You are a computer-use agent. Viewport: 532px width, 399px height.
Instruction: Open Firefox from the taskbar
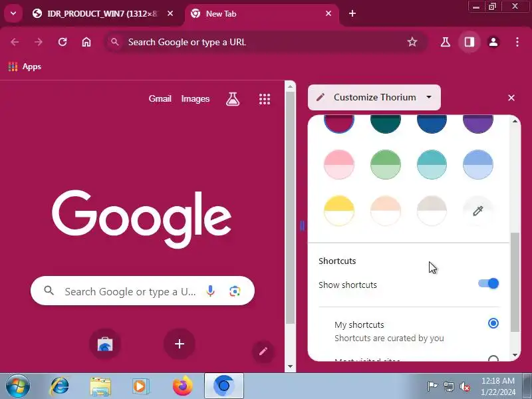pyautogui.click(x=182, y=386)
